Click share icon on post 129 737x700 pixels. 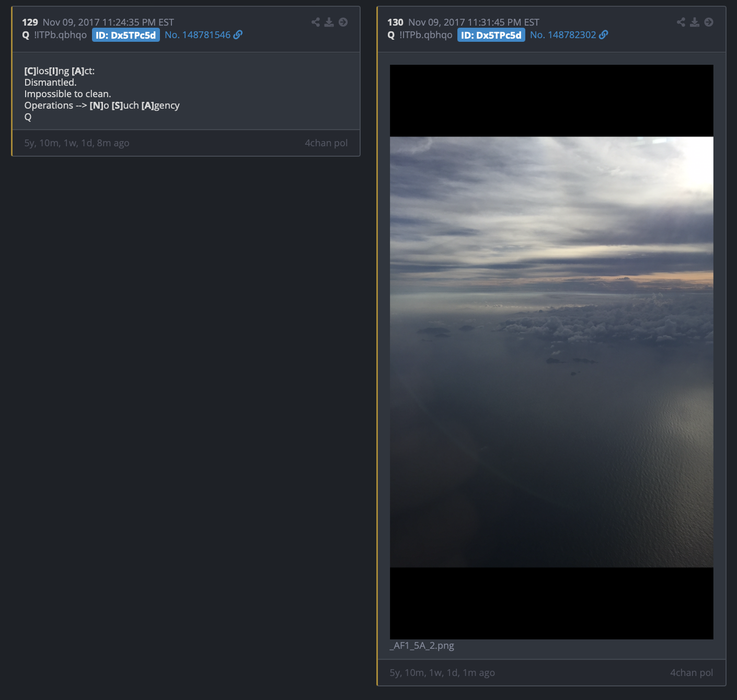point(316,22)
